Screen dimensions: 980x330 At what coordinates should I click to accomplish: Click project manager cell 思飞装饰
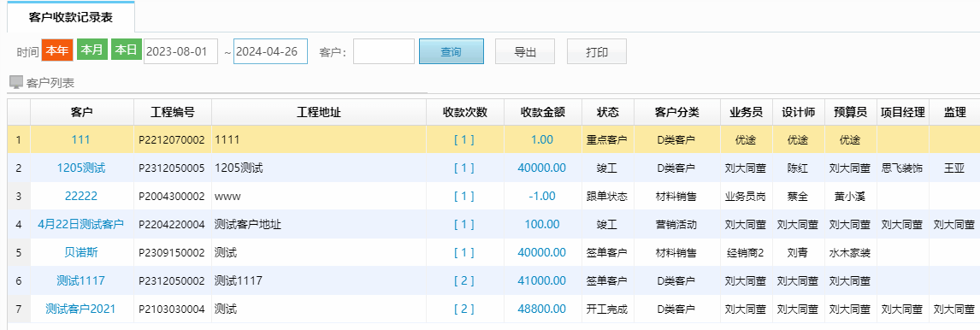(x=902, y=168)
